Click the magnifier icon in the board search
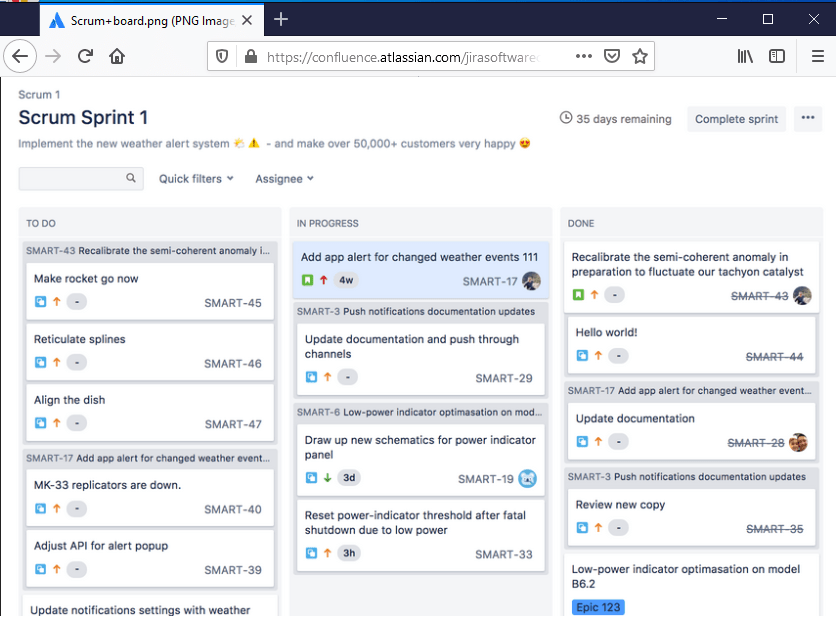 tap(131, 178)
